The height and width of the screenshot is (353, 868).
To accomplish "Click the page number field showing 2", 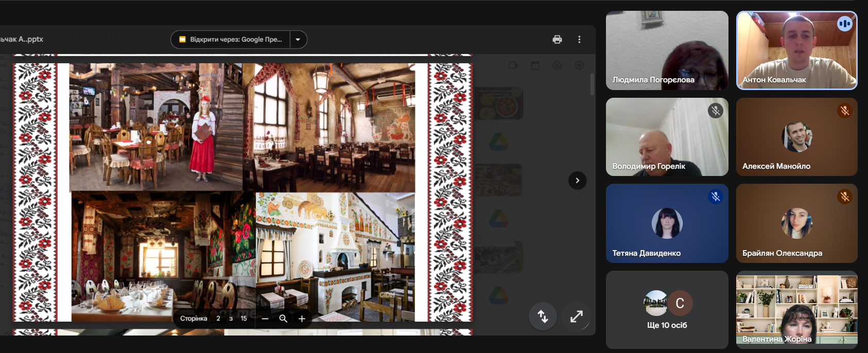I will click(x=218, y=319).
